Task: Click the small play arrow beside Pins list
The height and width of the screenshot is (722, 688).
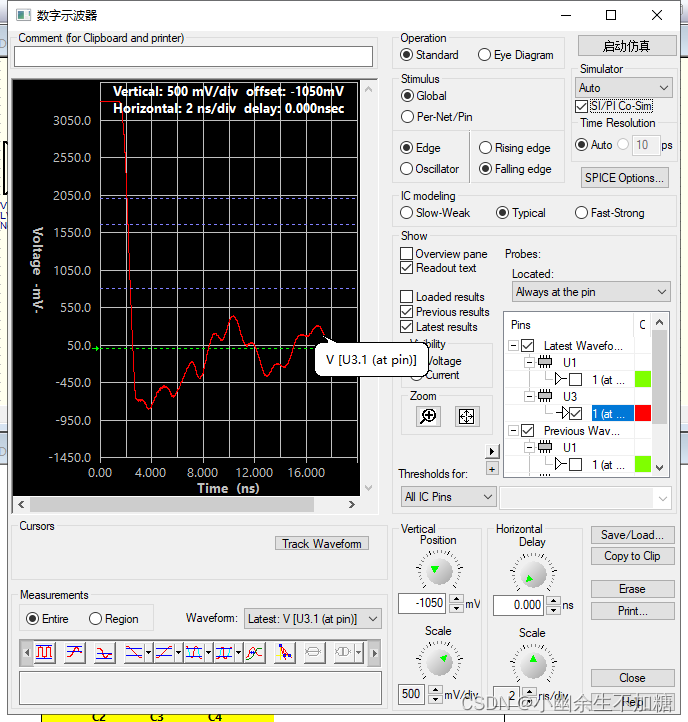Action: tap(492, 451)
